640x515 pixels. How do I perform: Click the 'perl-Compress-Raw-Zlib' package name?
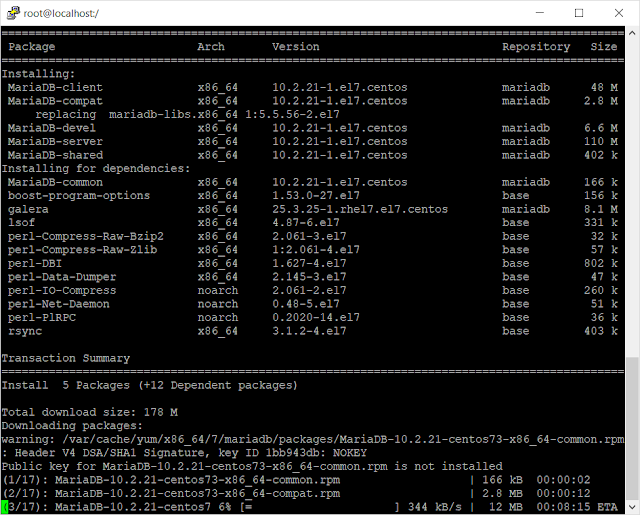[x=82, y=250]
